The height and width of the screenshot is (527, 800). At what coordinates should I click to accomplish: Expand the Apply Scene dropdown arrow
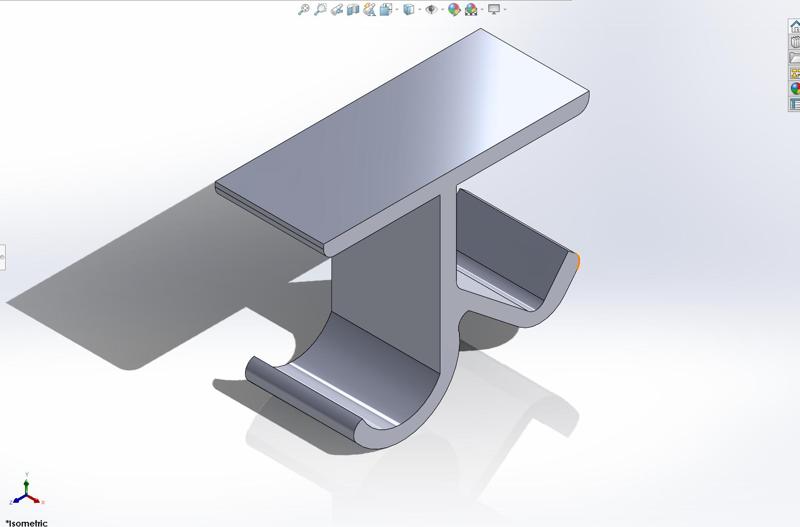[x=482, y=9]
